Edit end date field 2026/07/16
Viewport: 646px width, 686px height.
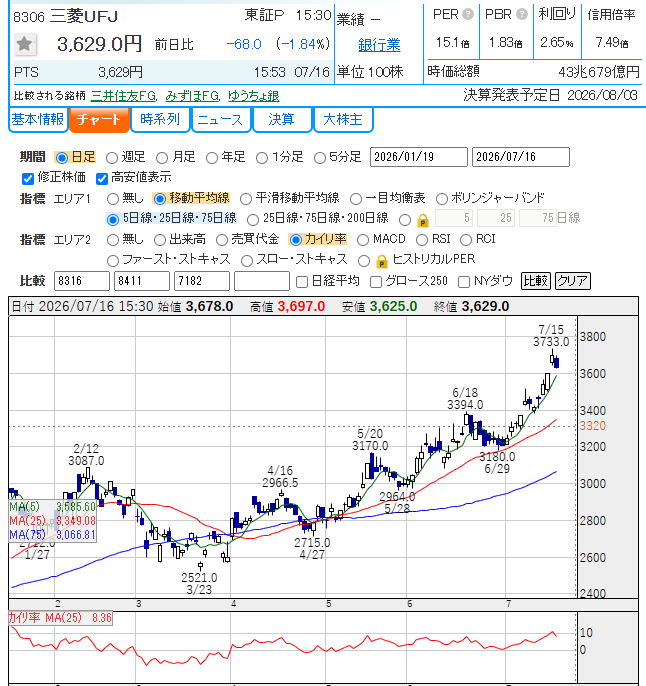click(x=520, y=157)
